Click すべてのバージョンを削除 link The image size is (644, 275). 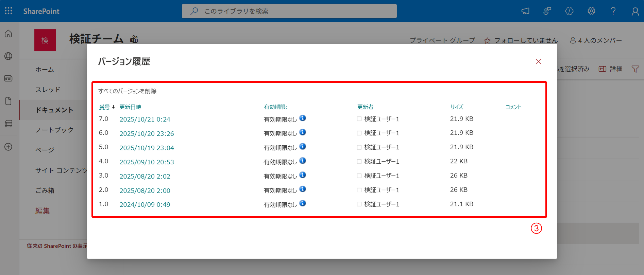coord(128,91)
